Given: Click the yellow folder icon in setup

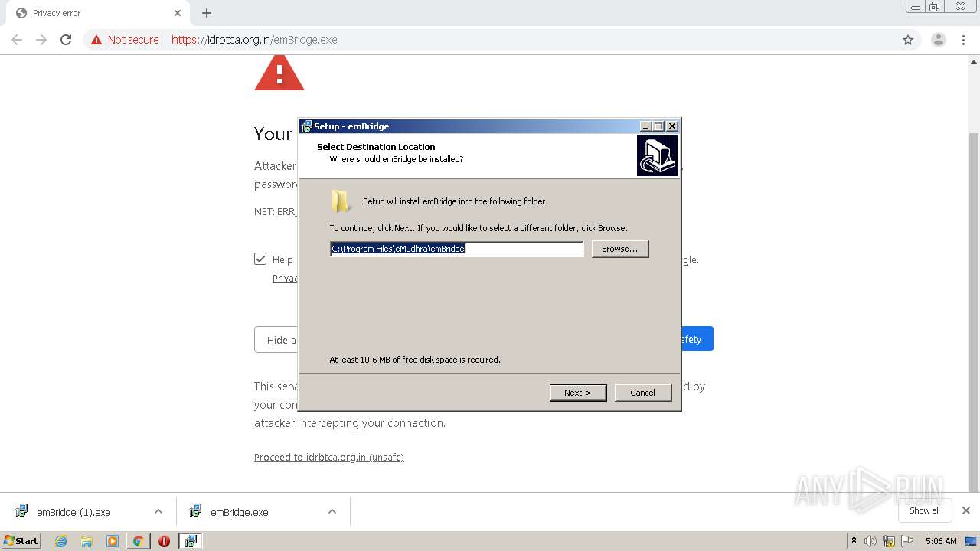Looking at the screenshot, I should pos(341,201).
